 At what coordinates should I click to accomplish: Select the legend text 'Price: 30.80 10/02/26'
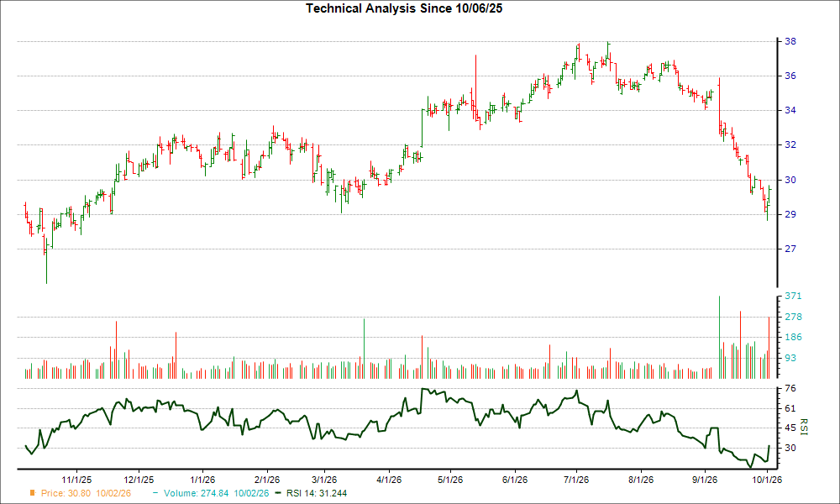coord(86,493)
